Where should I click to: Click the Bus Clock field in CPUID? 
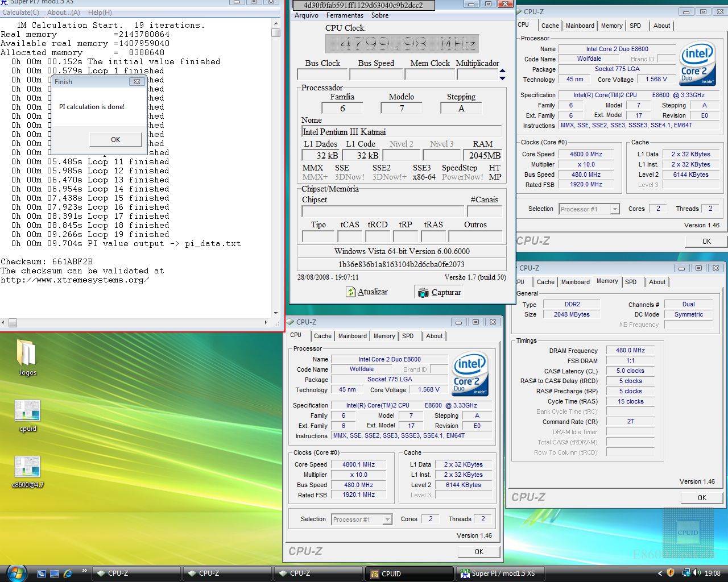coord(322,74)
